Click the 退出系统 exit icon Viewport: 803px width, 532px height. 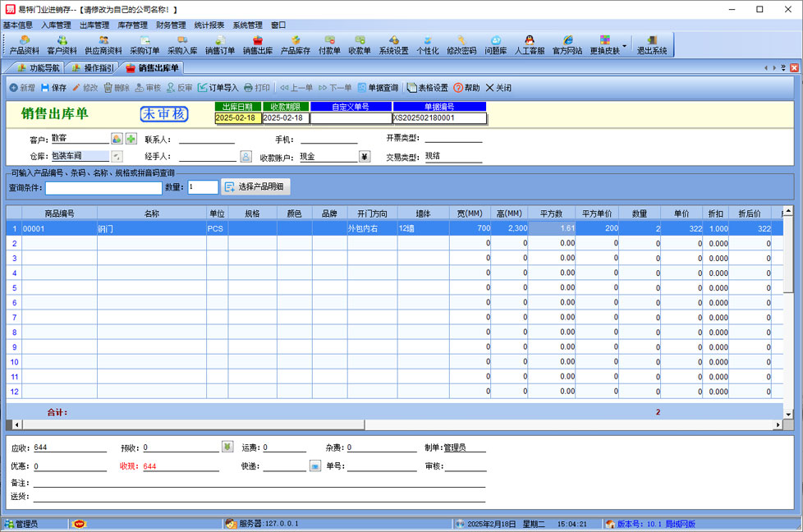click(x=652, y=44)
